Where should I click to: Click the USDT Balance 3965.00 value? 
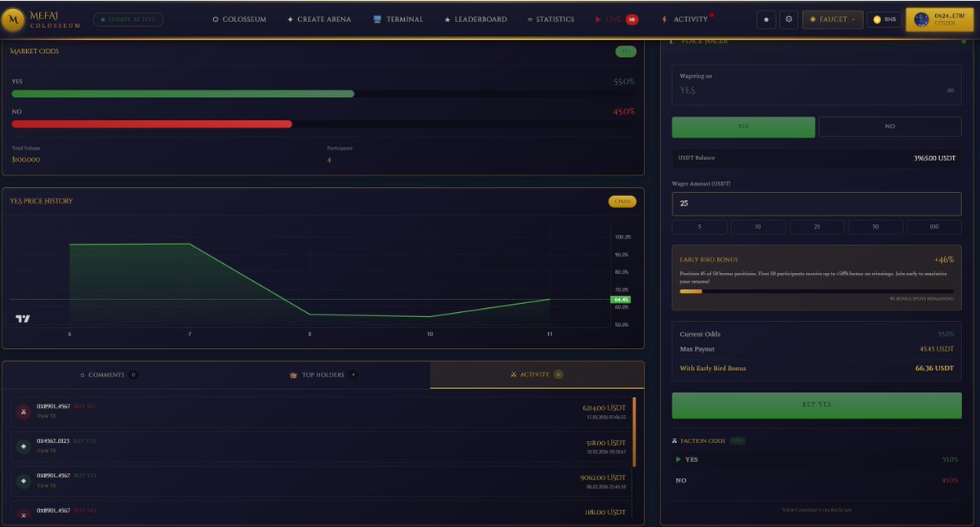pos(934,158)
